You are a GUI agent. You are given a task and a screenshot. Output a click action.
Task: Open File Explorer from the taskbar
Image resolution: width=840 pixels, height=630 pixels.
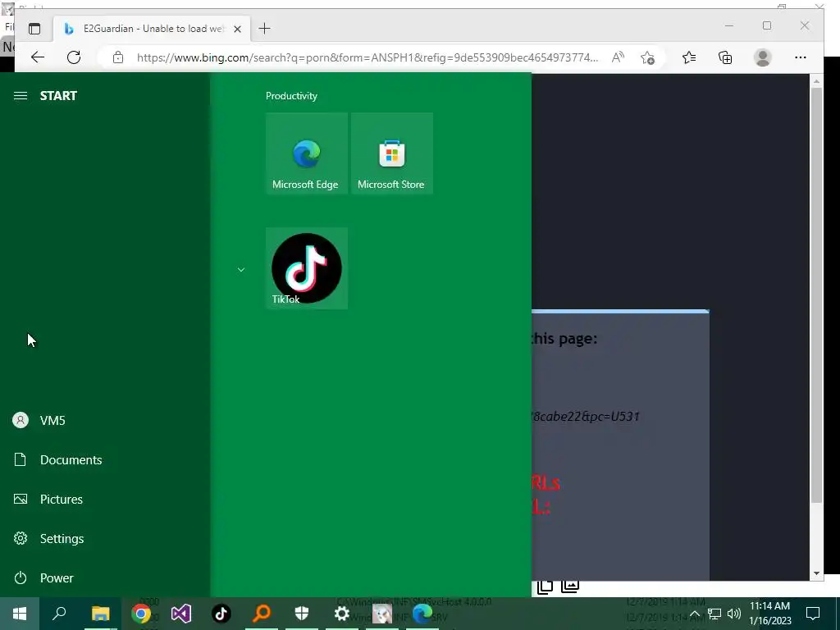pyautogui.click(x=100, y=614)
